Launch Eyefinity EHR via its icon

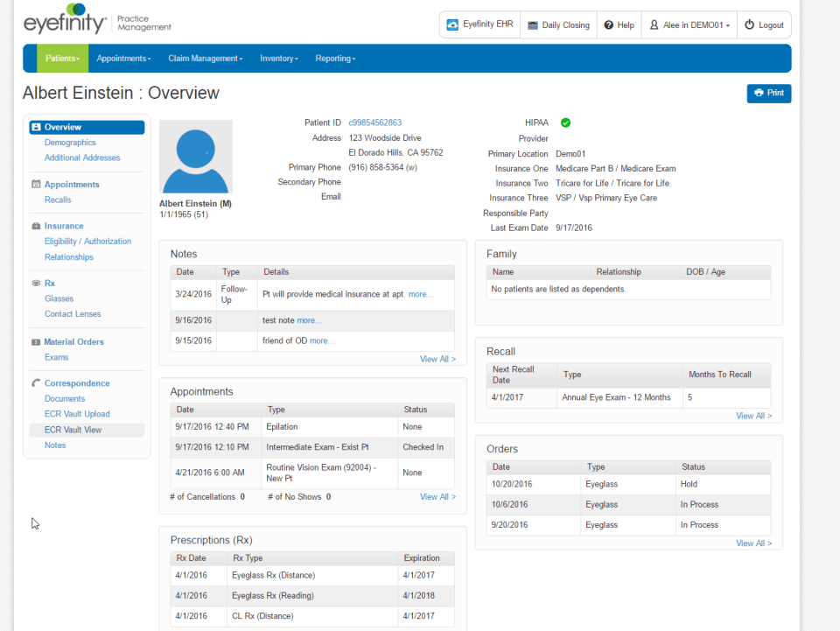click(x=451, y=25)
